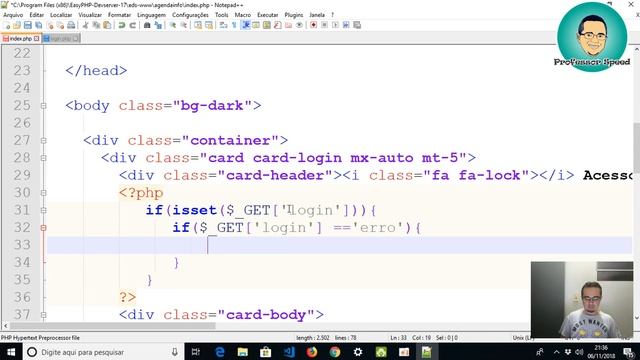
Task: Create a new file via toolbar
Action: (7, 25)
